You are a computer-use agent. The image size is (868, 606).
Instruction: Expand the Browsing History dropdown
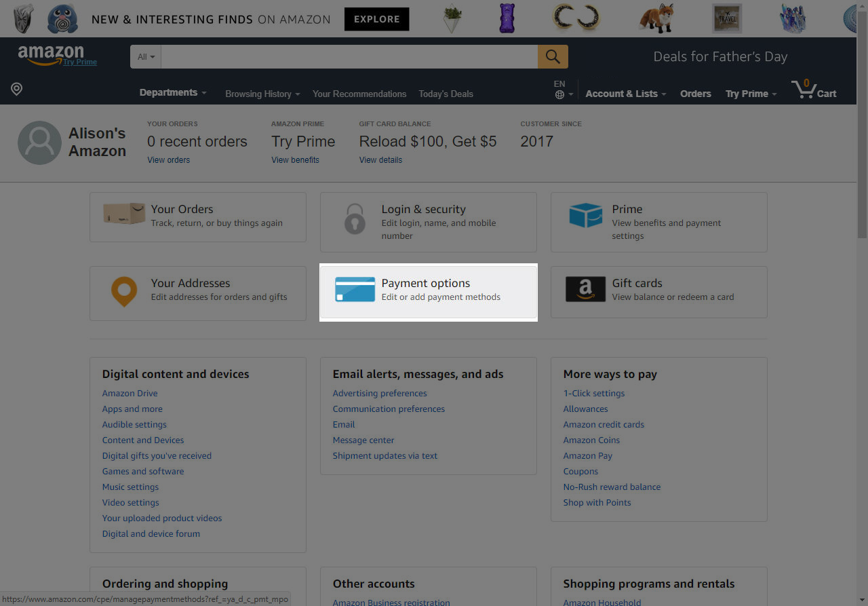pos(262,94)
